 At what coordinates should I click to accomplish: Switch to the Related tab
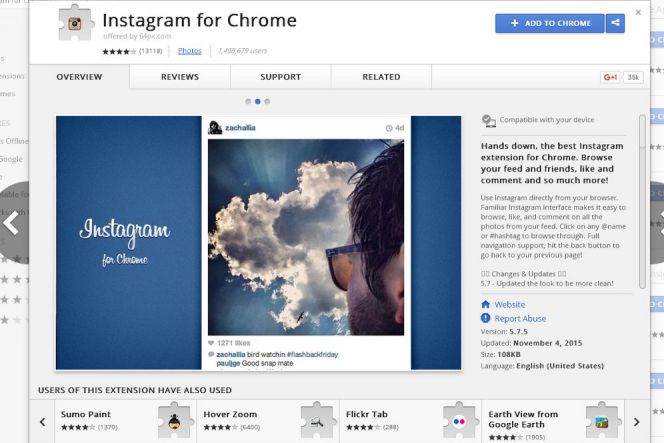(x=381, y=77)
